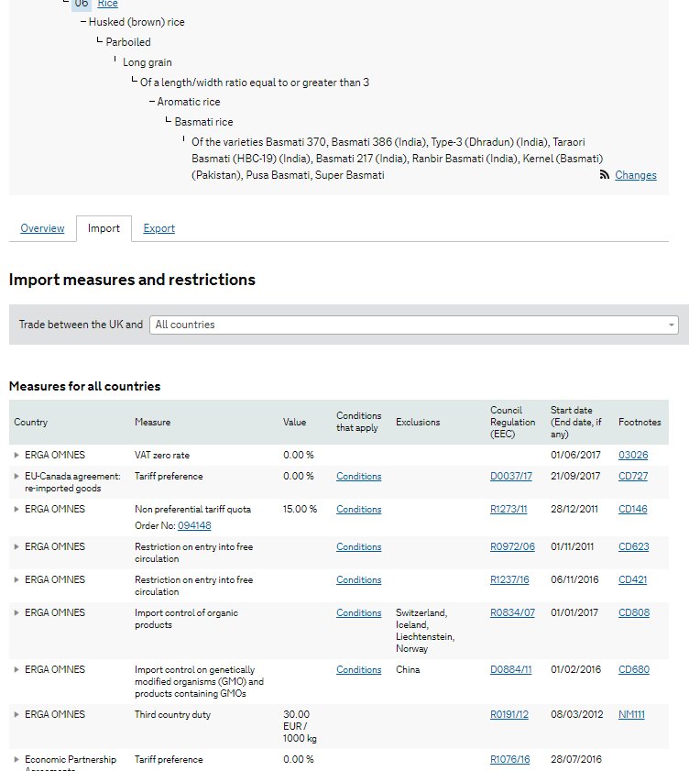Open quota order number 094148
Screen dimensions: 700x771
194,525
